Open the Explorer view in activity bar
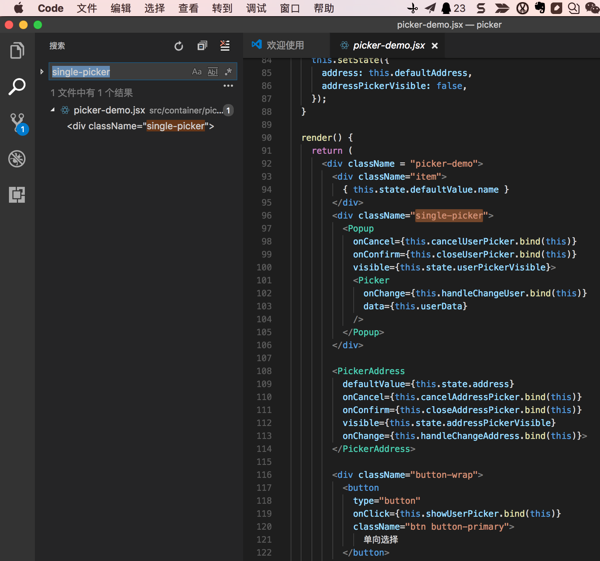The height and width of the screenshot is (561, 600). pos(17,51)
